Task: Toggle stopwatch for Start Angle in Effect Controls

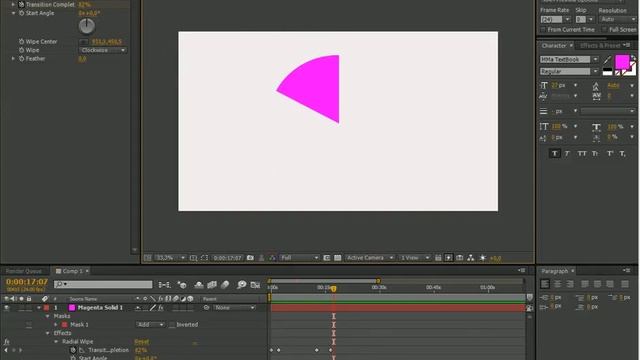Action: (x=21, y=13)
